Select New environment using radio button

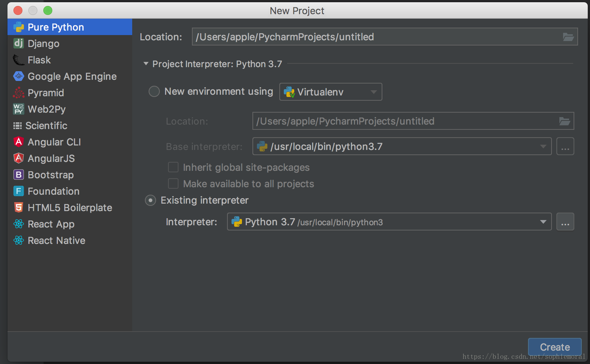point(154,91)
